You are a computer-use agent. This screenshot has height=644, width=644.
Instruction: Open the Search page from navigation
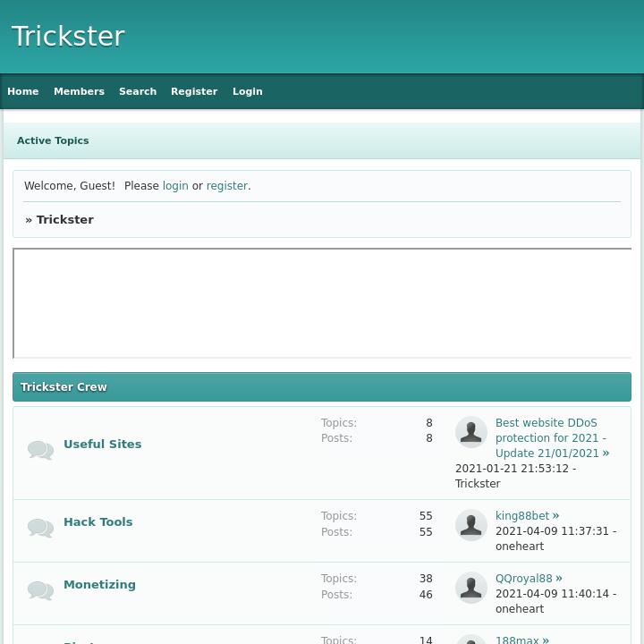(138, 91)
